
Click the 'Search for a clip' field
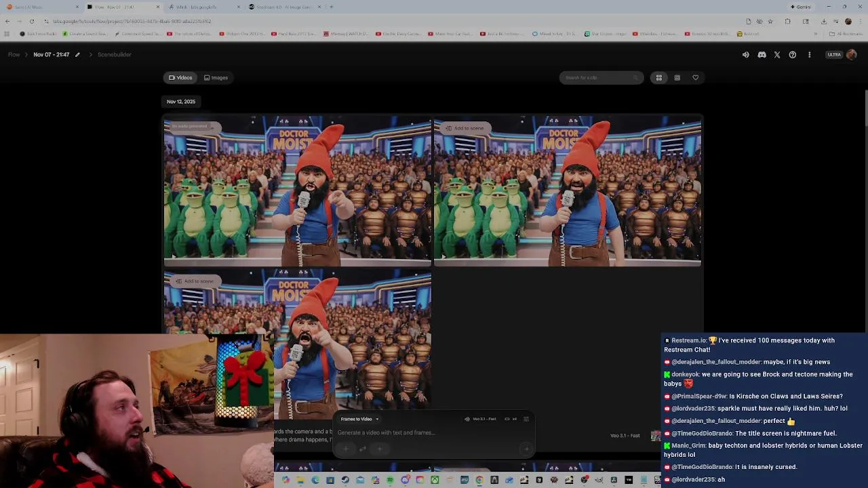(x=601, y=78)
